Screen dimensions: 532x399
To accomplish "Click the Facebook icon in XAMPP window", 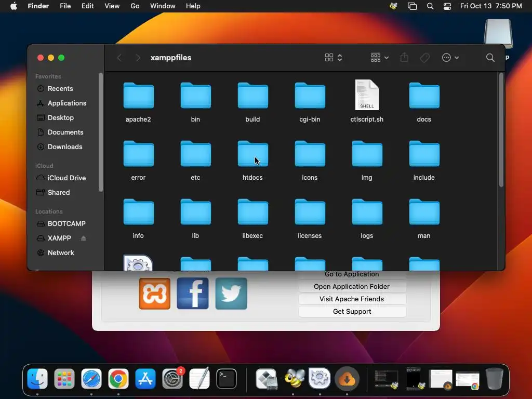I will [x=193, y=294].
